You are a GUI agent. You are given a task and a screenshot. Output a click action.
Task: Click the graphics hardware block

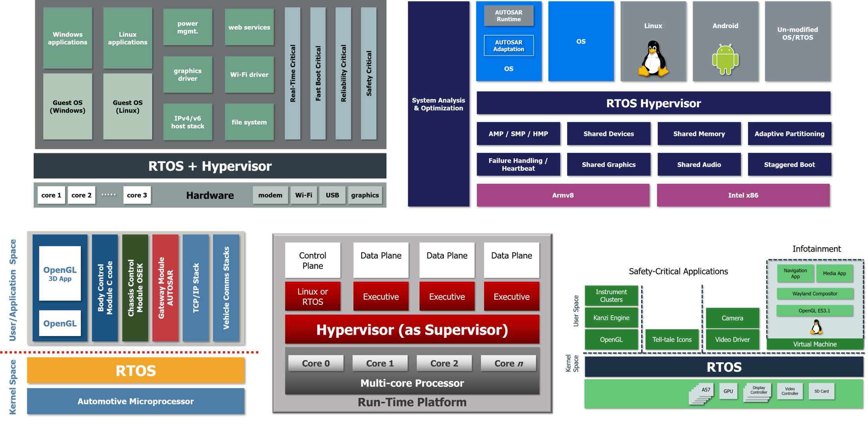point(365,195)
